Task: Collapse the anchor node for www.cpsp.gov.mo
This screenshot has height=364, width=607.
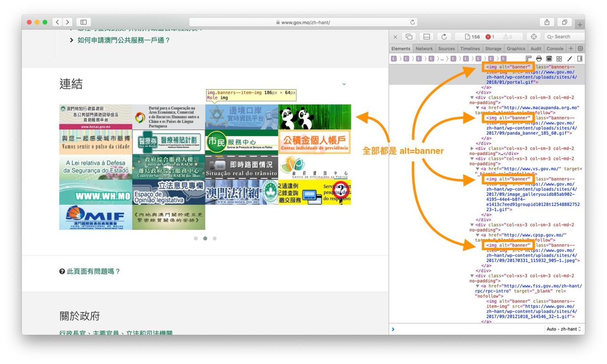Action: 477,235
